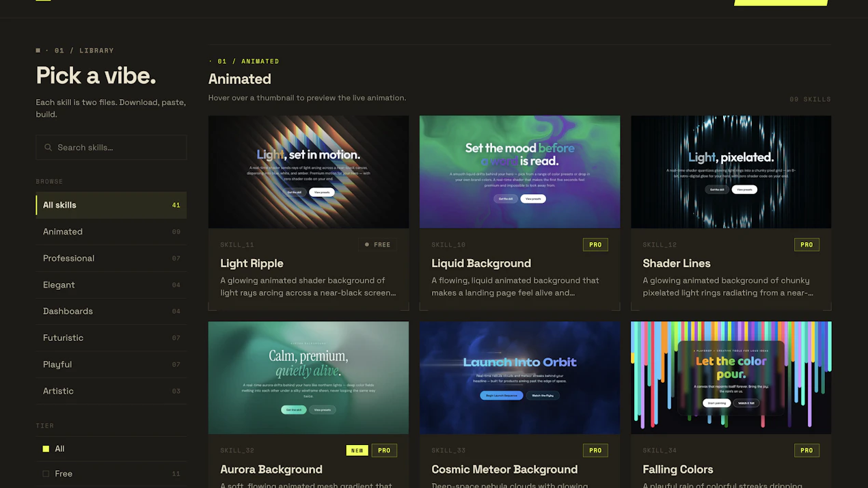The height and width of the screenshot is (488, 868).
Task: Click the '01 / ANIMATED' section label
Action: tap(248, 62)
